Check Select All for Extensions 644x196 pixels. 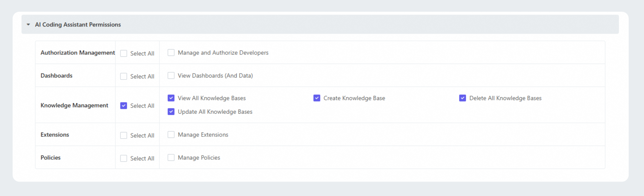point(123,135)
